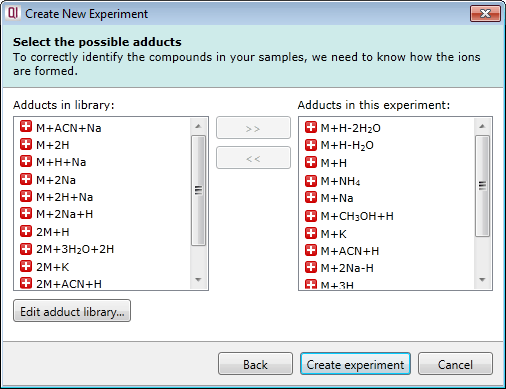Click the plus icon beside 2M+K

pos(26,266)
